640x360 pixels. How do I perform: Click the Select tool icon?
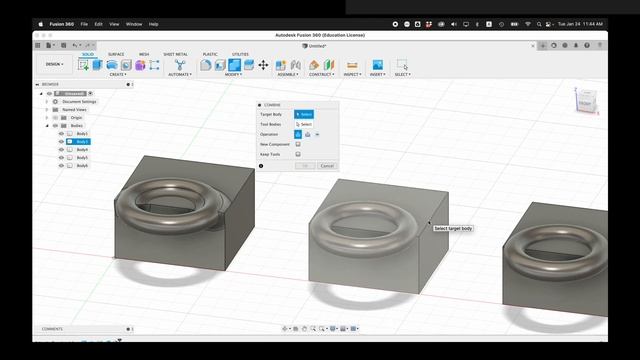402,64
